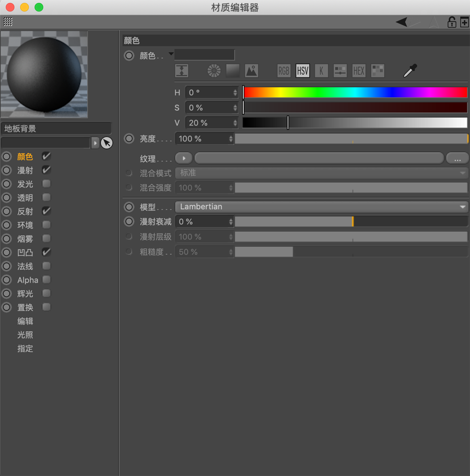Screen dimensions: 470x476
Task: Disable the 凹凸 channel checkbox
Action: (46, 252)
